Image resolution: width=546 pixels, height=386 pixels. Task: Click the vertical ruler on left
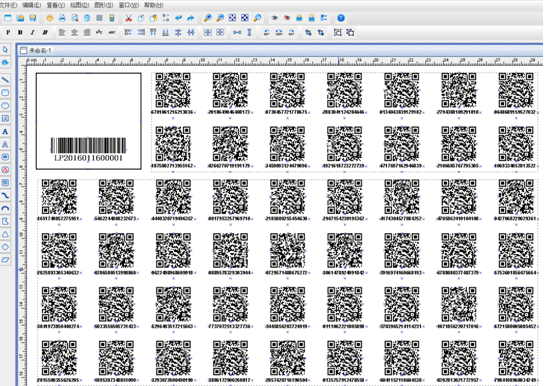coord(23,226)
